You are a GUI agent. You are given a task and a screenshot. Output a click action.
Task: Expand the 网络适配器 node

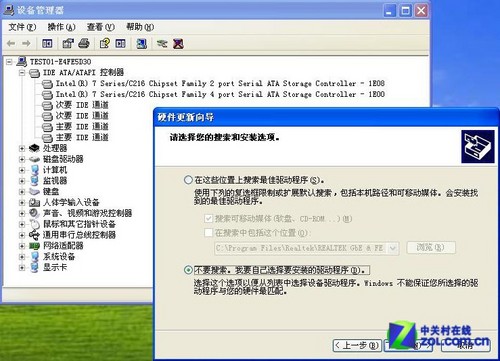[x=22, y=246]
